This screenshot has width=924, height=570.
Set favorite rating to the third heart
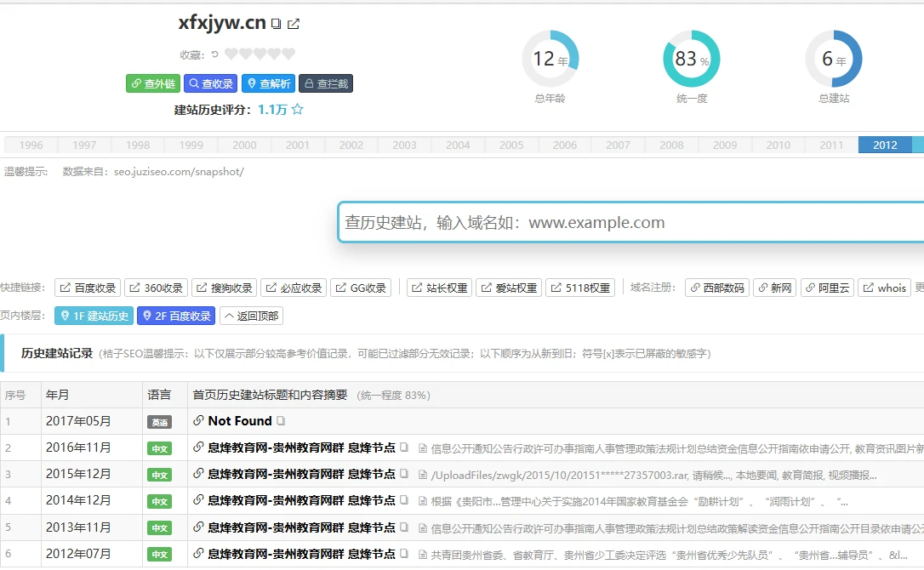click(x=260, y=54)
